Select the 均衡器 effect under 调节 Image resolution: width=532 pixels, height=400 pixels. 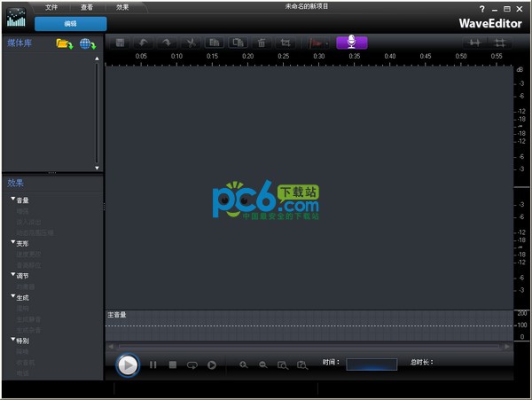[x=26, y=287]
